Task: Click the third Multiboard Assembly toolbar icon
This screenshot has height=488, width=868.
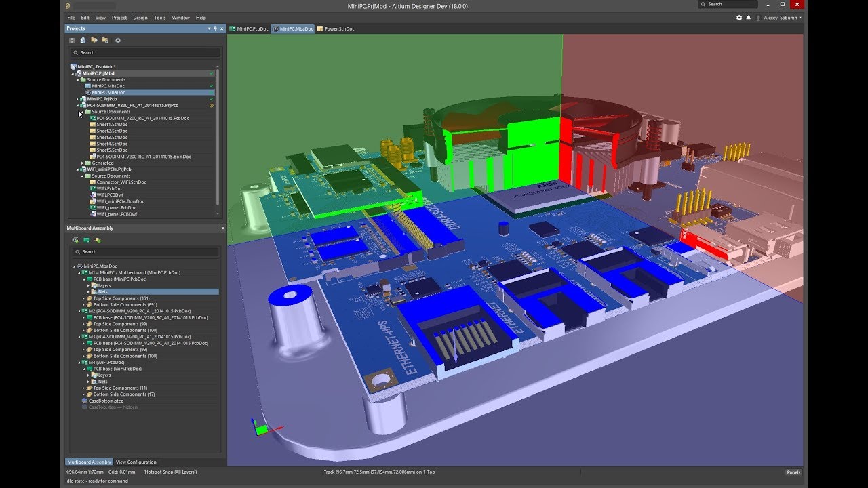Action: [98, 240]
